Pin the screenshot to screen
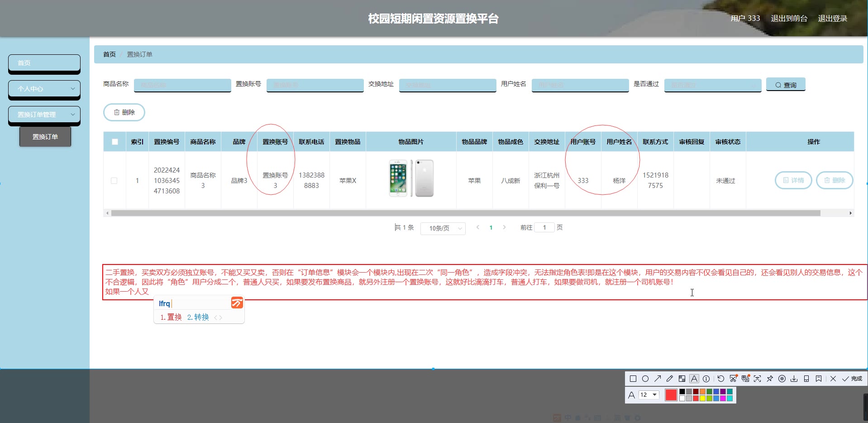The width and height of the screenshot is (868, 423). [770, 379]
